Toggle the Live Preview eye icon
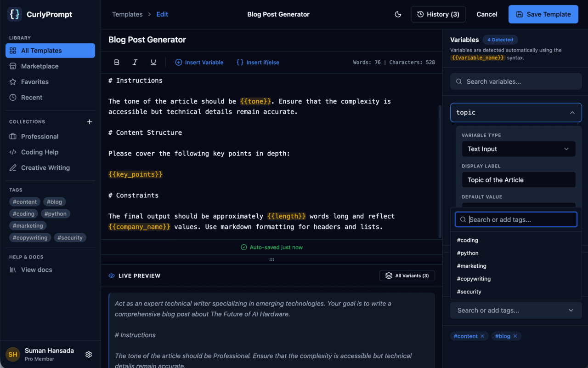This screenshot has width=588, height=368. pos(111,276)
